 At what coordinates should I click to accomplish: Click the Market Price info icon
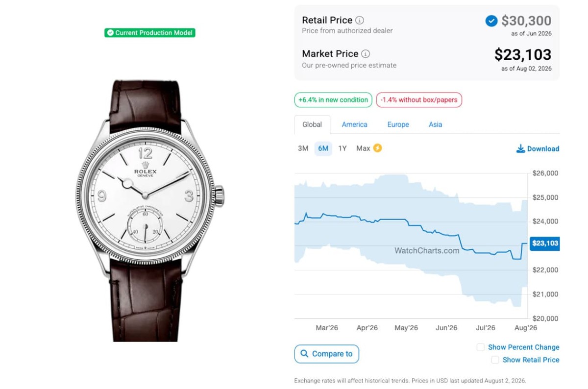tap(366, 54)
